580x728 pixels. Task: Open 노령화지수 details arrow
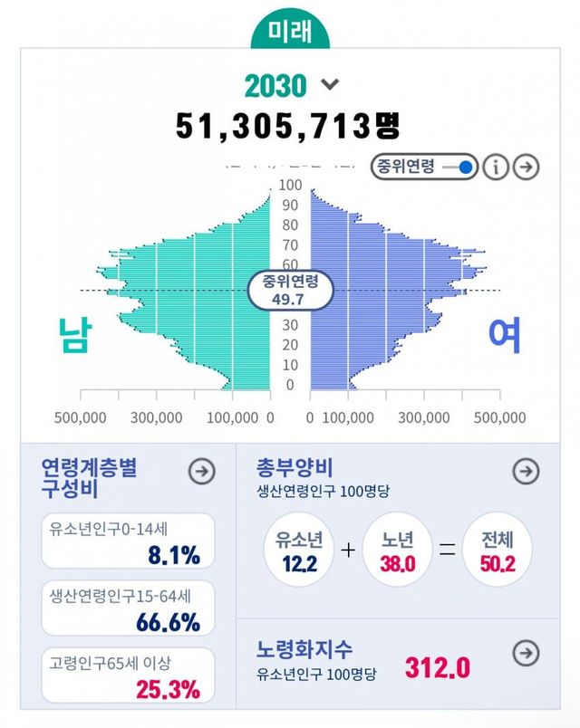point(526,652)
